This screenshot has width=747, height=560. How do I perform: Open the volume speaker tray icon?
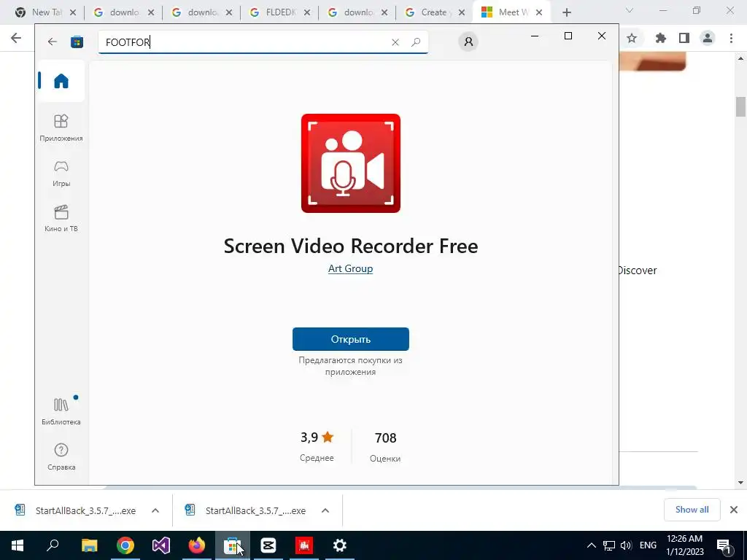[626, 545]
